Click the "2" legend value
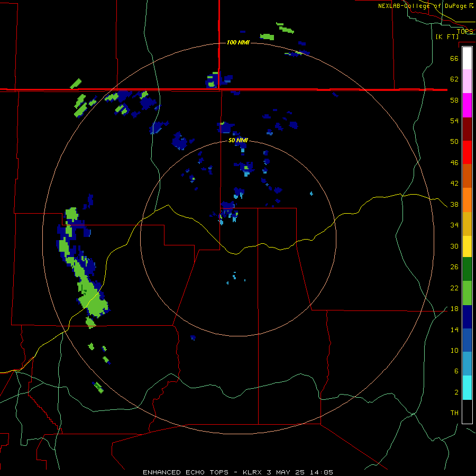Viewport: 476px width, 476px height. [x=456, y=392]
